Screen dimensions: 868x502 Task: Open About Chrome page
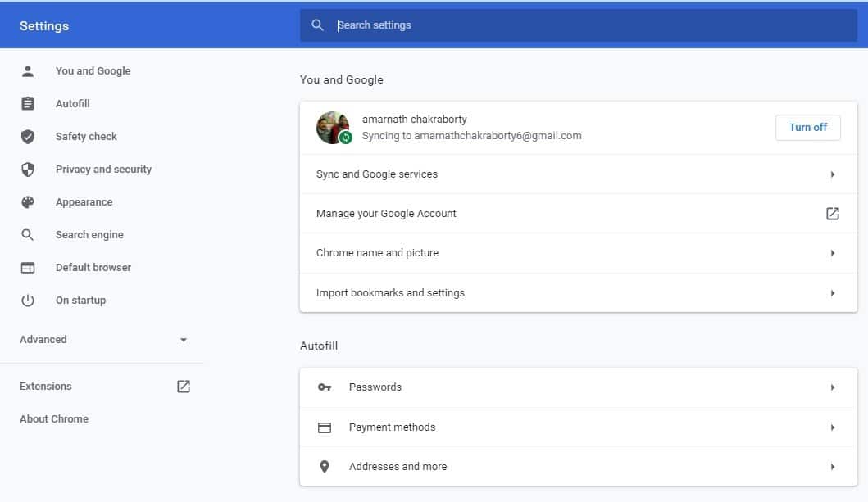[x=54, y=419]
